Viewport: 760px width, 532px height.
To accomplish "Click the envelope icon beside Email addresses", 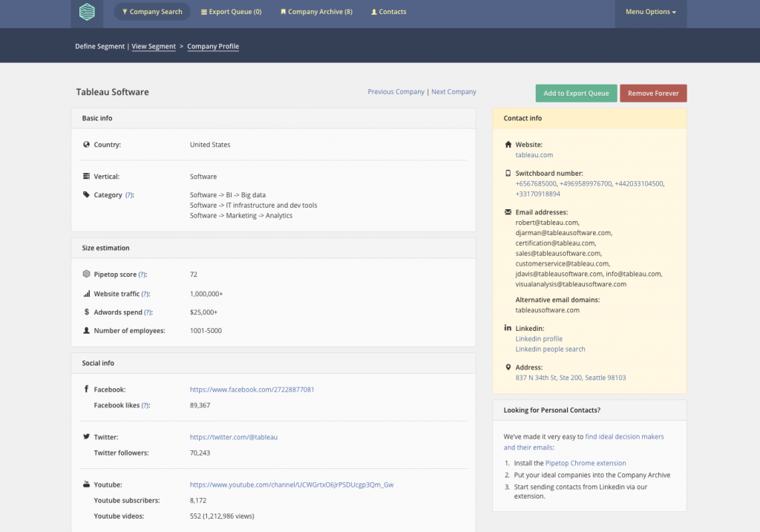I will [x=508, y=212].
